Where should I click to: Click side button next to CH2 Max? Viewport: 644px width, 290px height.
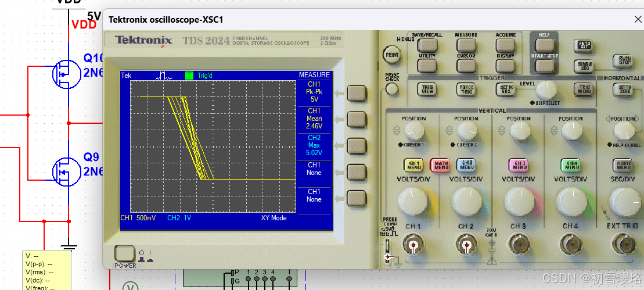357,146
